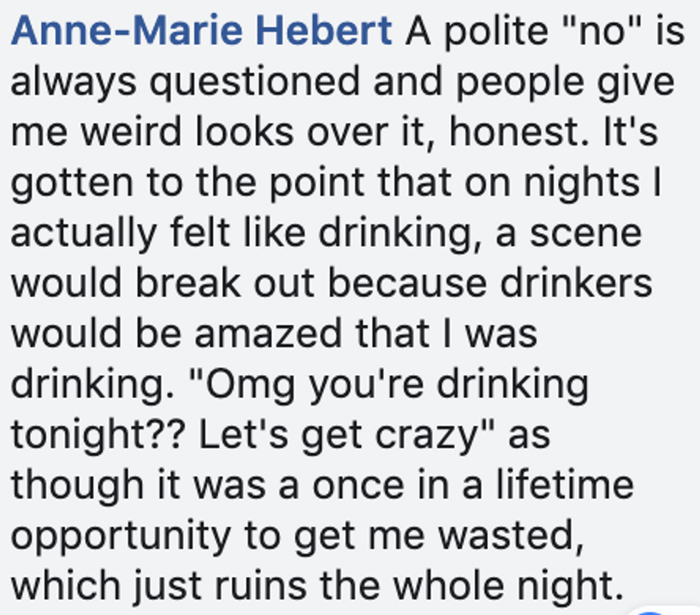Click the word "actually" in the comment
Viewport: 700px width, 615px height.
84,234
